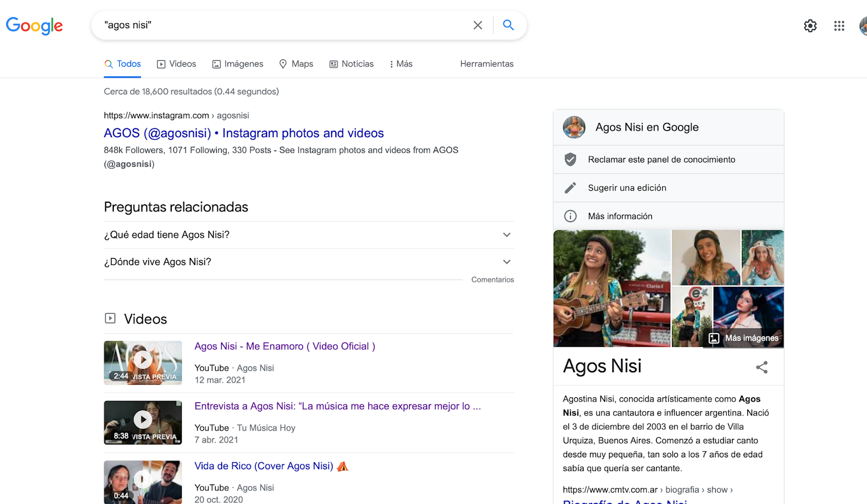This screenshot has width=867, height=504.
Task: Open the radio studio photo in panel
Action: [692, 317]
